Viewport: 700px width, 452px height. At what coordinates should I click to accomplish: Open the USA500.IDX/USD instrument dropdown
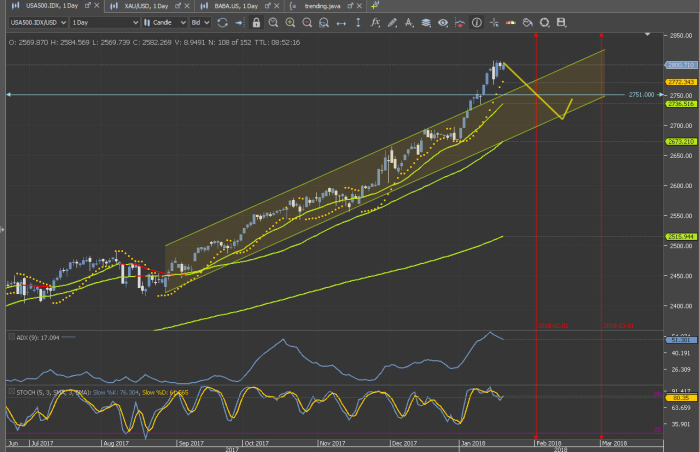(x=38, y=22)
